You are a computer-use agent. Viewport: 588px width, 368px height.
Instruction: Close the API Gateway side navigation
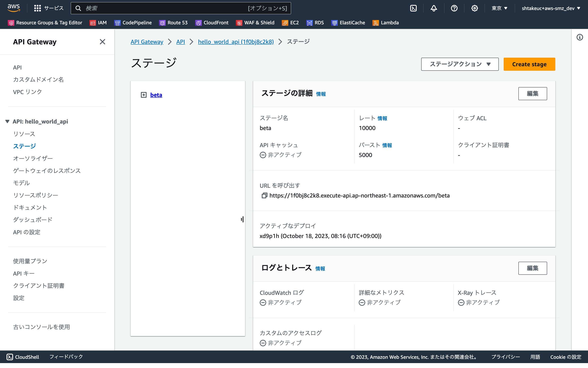(102, 42)
